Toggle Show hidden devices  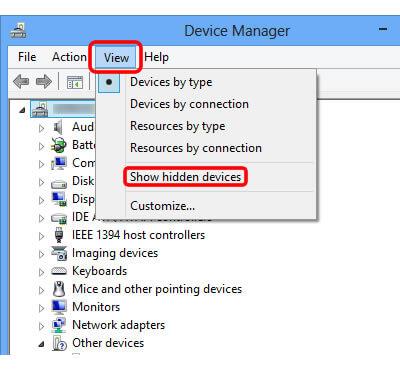tap(185, 177)
